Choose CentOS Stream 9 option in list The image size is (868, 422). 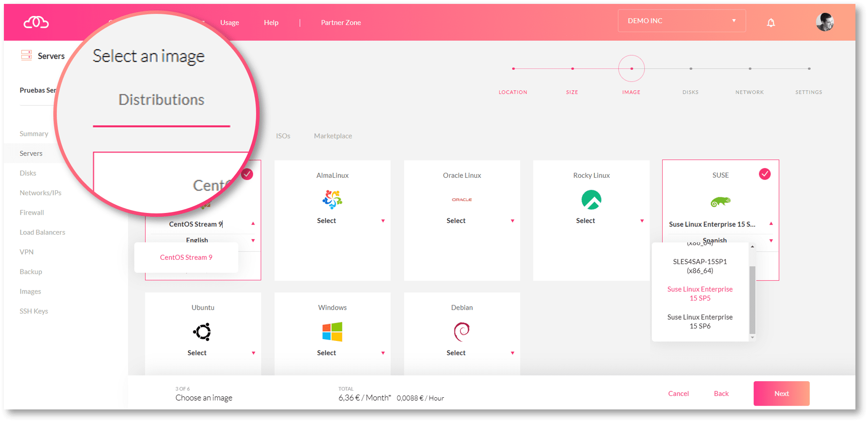(186, 257)
